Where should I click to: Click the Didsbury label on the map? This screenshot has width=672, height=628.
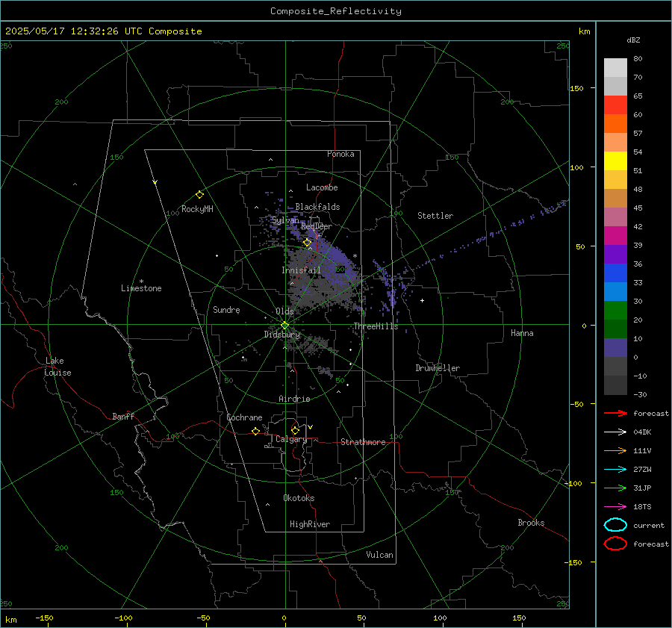pyautogui.click(x=281, y=335)
